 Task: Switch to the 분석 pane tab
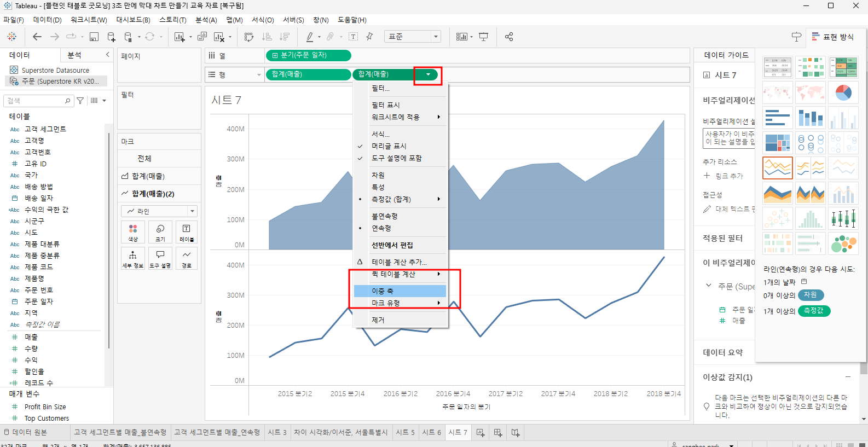click(x=75, y=55)
